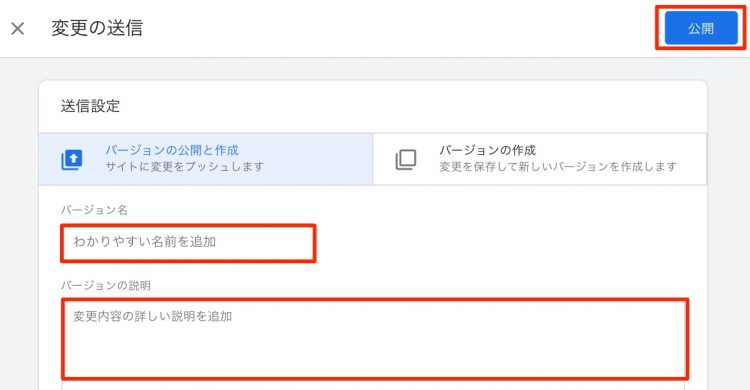
Task: Click the バージョンの説明 field label
Action: pyautogui.click(x=106, y=286)
